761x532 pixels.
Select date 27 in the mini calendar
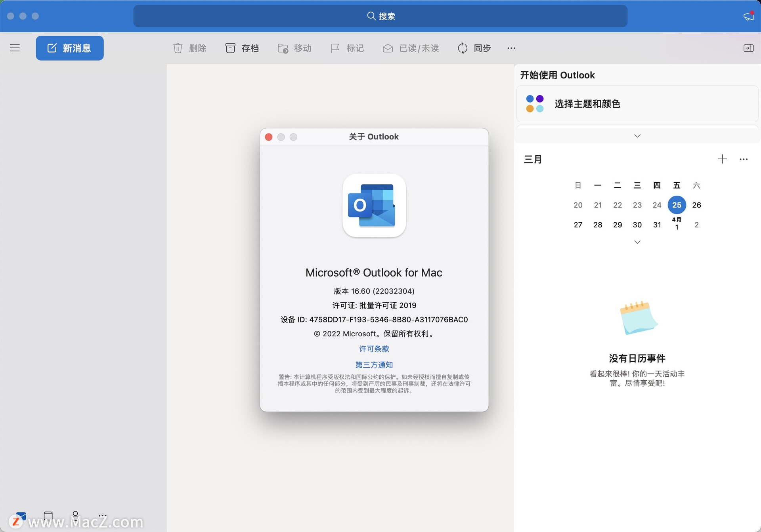pos(578,225)
